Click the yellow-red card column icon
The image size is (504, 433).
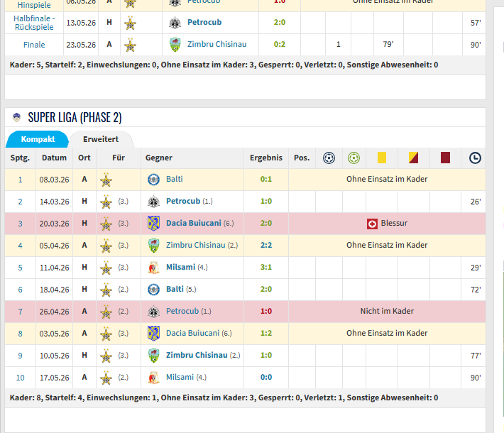pyautogui.click(x=413, y=158)
